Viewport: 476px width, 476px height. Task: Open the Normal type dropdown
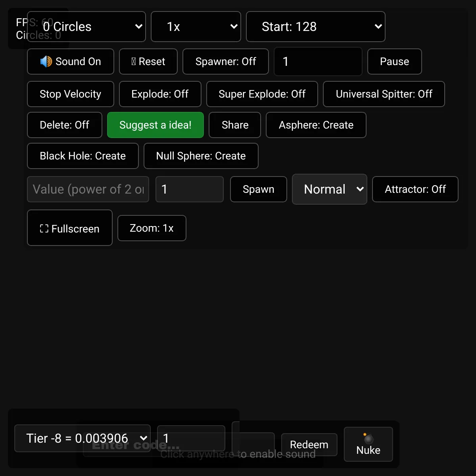click(x=330, y=189)
